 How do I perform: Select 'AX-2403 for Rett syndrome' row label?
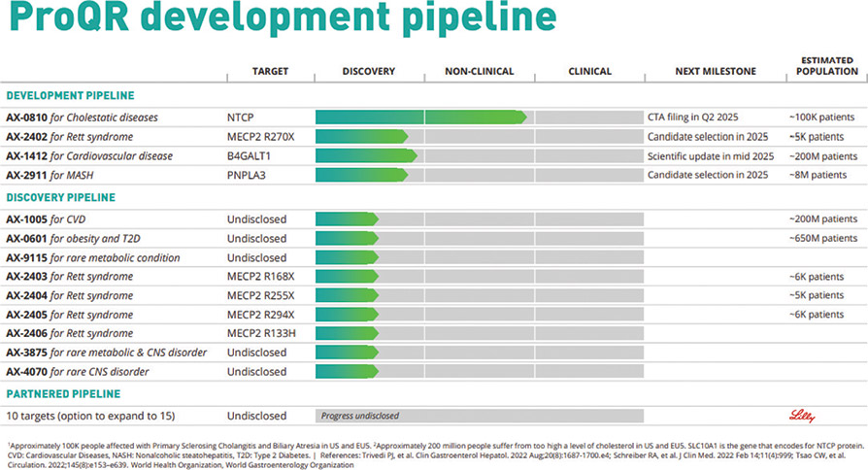[70, 276]
